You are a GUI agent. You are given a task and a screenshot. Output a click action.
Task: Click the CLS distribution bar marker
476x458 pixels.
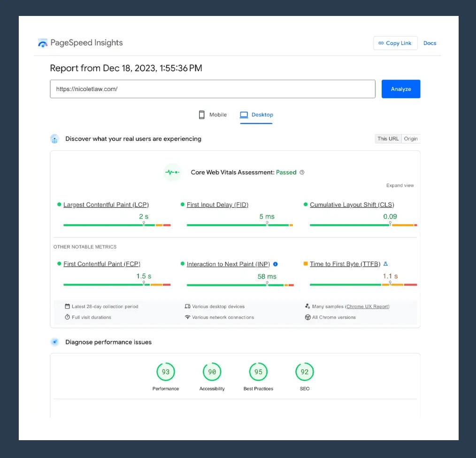coord(390,223)
